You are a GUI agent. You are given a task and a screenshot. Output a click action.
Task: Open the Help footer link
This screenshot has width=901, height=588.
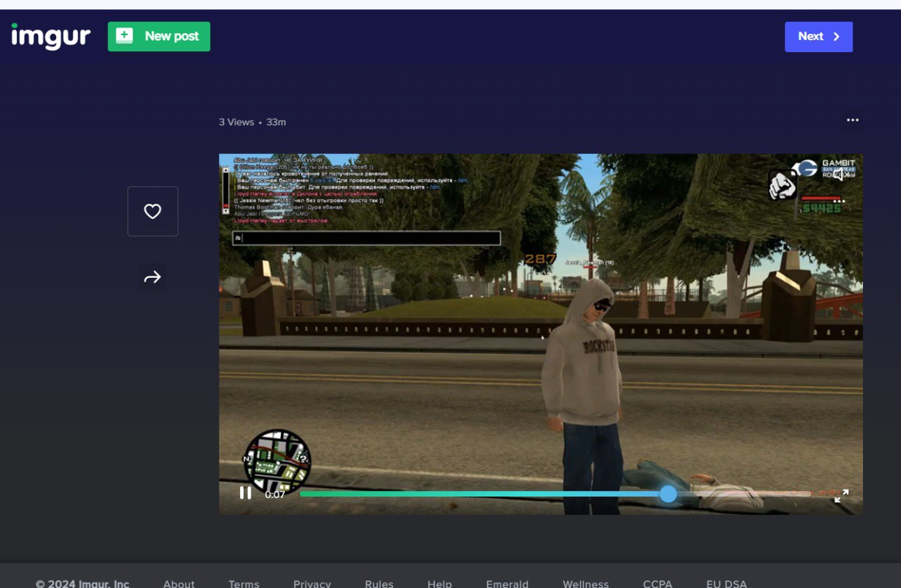pos(439,584)
